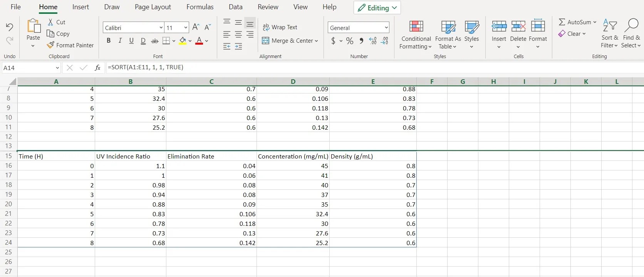This screenshot has width=644, height=277.
Task: Increase indent in Alignment group
Action: tap(238, 47)
